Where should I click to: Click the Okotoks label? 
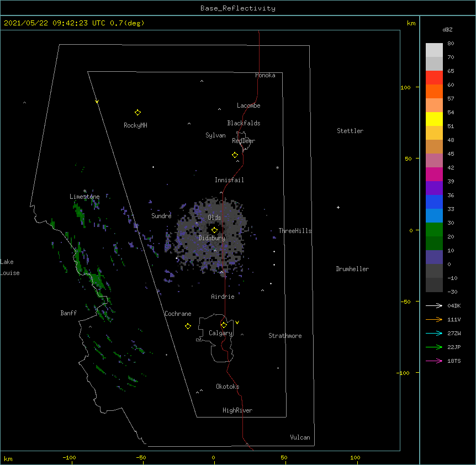[x=228, y=387]
